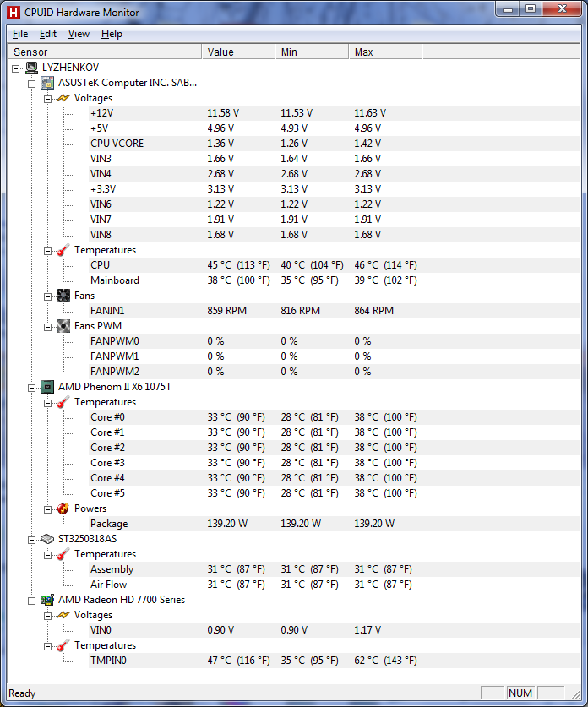The width and height of the screenshot is (588, 707).
Task: Open the Edit menu
Action: 48,34
